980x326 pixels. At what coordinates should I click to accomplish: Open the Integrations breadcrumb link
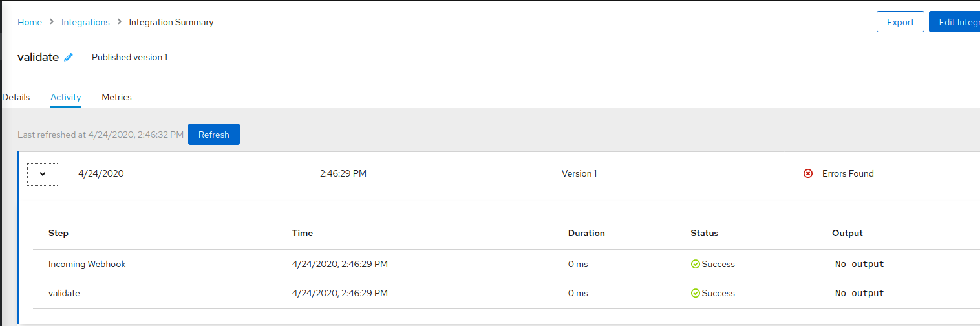click(x=85, y=22)
